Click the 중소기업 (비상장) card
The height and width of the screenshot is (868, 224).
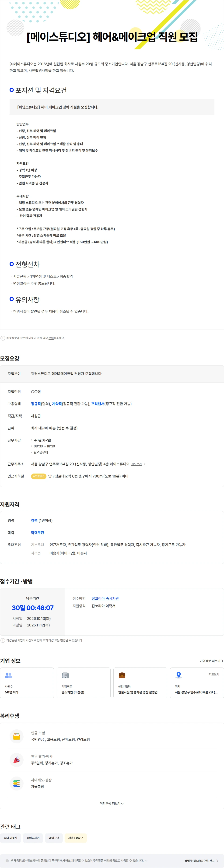84,683
